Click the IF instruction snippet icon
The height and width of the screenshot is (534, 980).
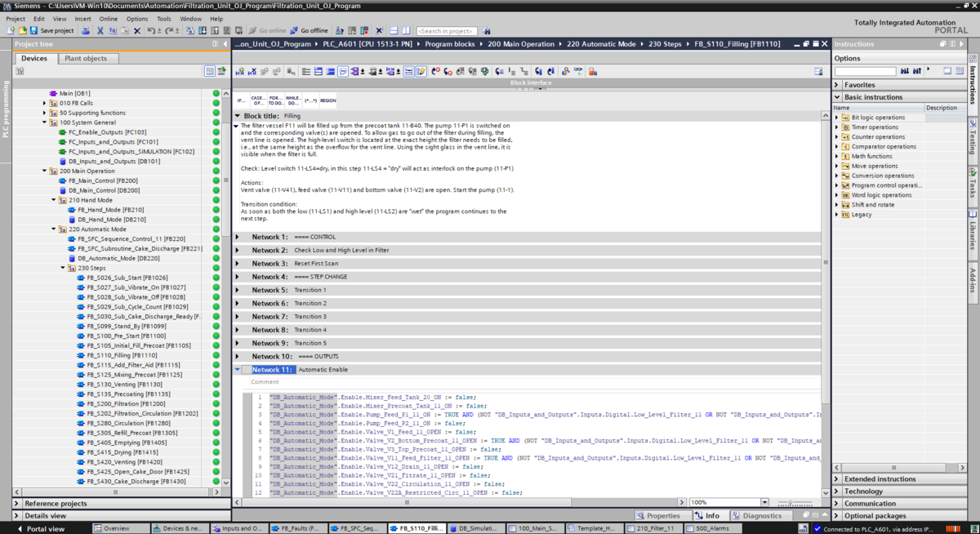pyautogui.click(x=241, y=100)
